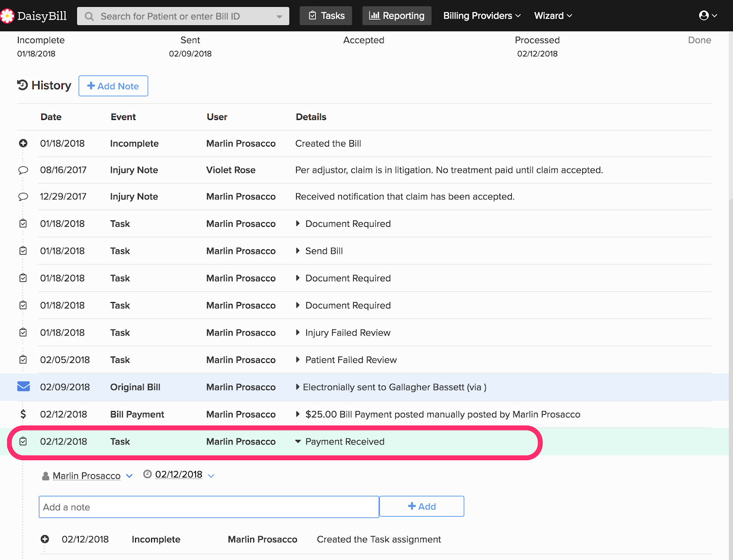Open the Tasks page
733x560 pixels.
326,16
